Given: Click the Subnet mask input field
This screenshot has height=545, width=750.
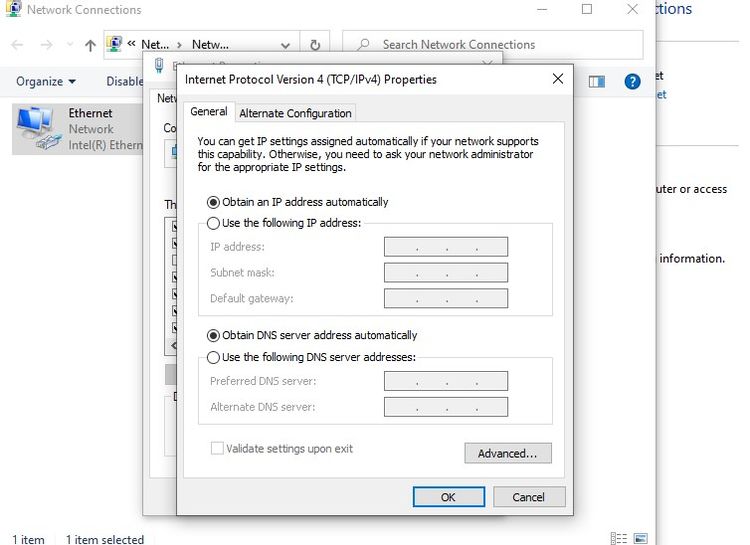Looking at the screenshot, I should [x=446, y=273].
